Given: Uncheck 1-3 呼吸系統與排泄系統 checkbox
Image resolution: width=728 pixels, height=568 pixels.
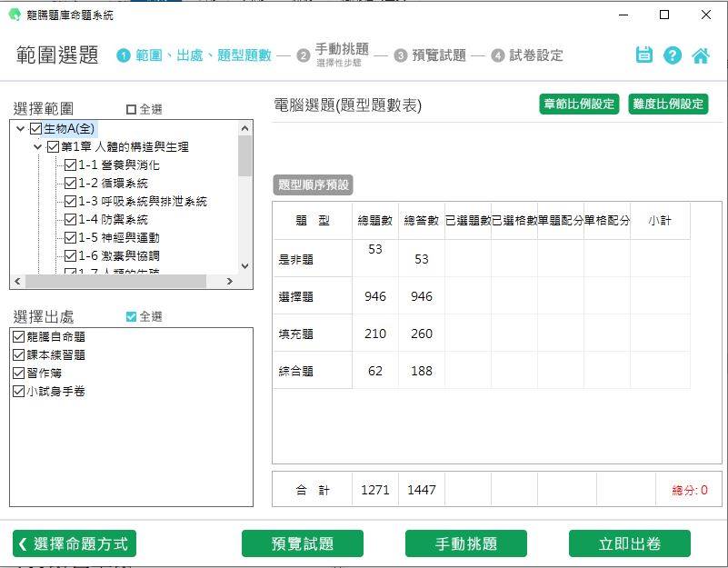Looking at the screenshot, I should pos(70,201).
